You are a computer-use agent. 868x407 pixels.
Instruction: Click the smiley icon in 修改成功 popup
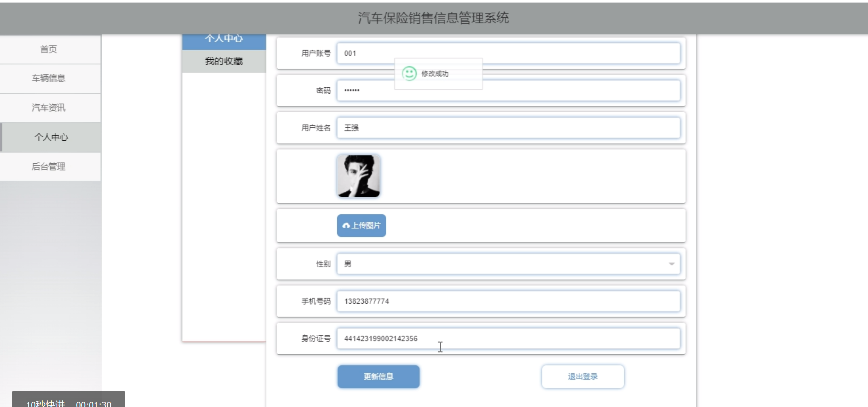[x=409, y=73]
